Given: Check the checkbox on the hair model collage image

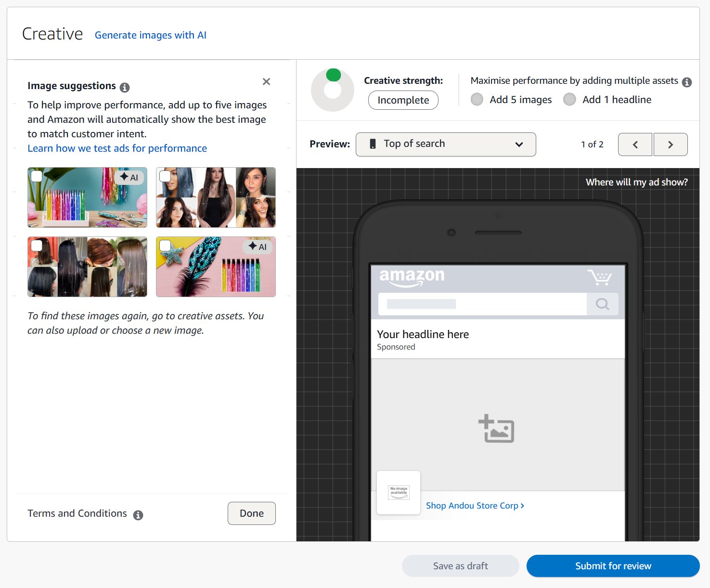Looking at the screenshot, I should tap(165, 176).
